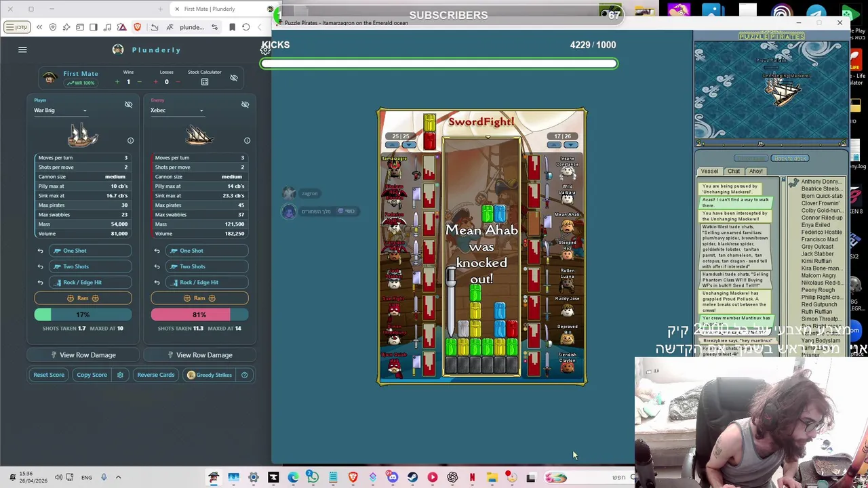The height and width of the screenshot is (488, 868).
Task: Open WhatsApp from the taskbar
Action: click(x=313, y=478)
